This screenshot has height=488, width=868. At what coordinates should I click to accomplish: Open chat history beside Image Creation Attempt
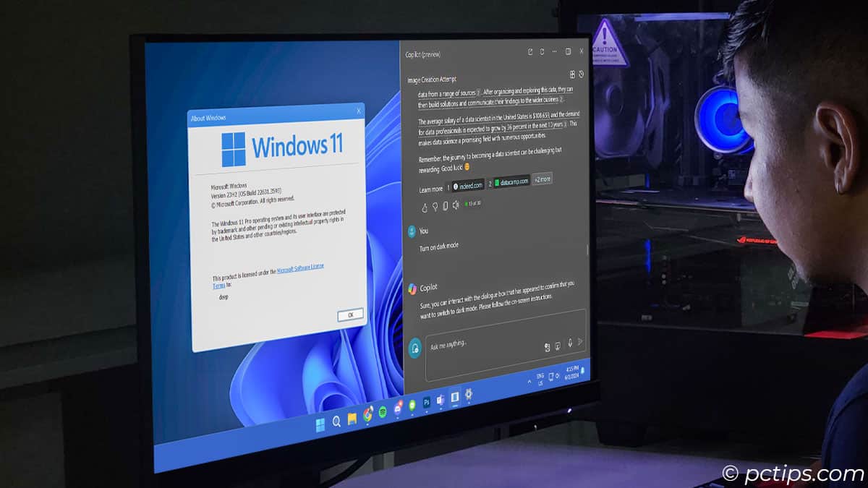[x=582, y=74]
